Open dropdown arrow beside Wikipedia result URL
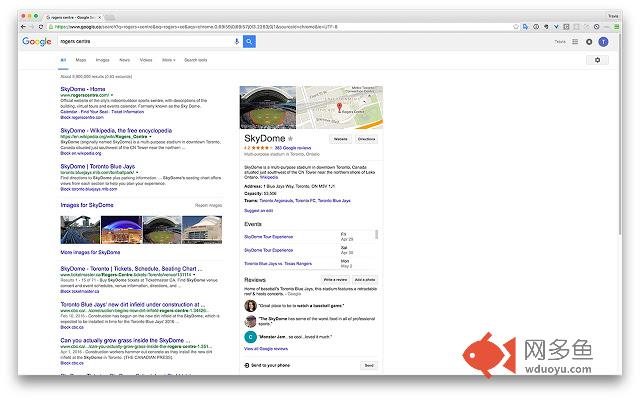Image resolution: width=640 pixels, height=400 pixels. [150, 137]
